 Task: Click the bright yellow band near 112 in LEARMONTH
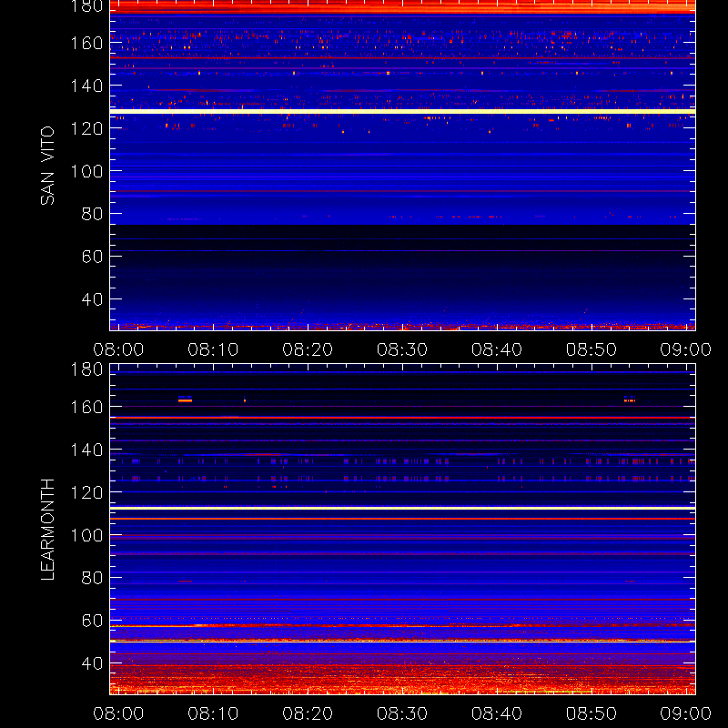coord(402,509)
